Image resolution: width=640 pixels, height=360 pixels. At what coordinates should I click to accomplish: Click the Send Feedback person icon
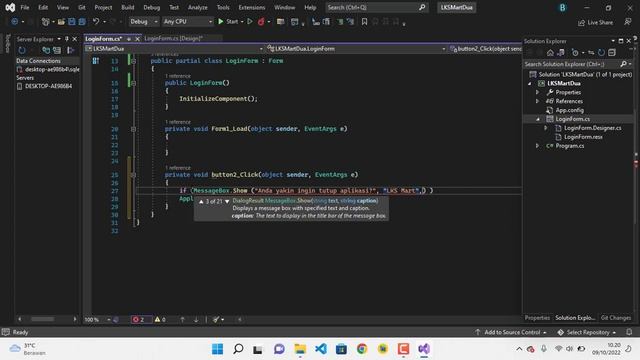coord(628,22)
